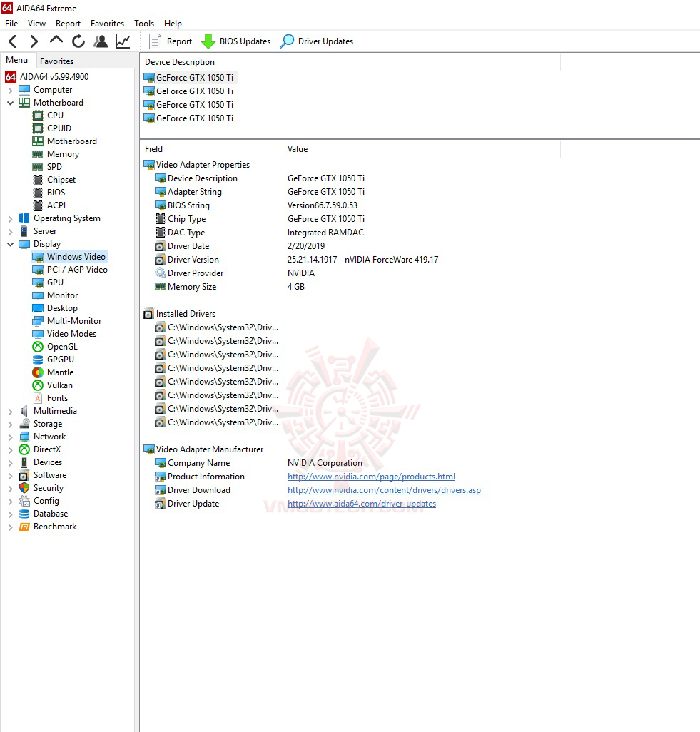Open the File menu
The height and width of the screenshot is (732, 700).
click(x=11, y=24)
